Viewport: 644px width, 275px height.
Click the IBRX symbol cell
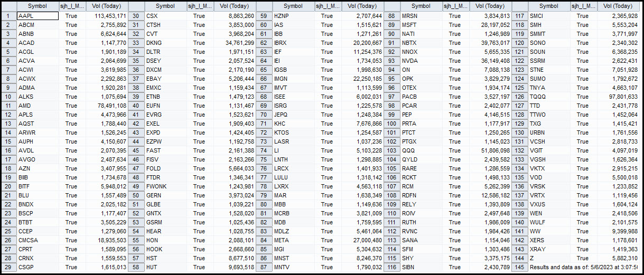pyautogui.click(x=293, y=43)
